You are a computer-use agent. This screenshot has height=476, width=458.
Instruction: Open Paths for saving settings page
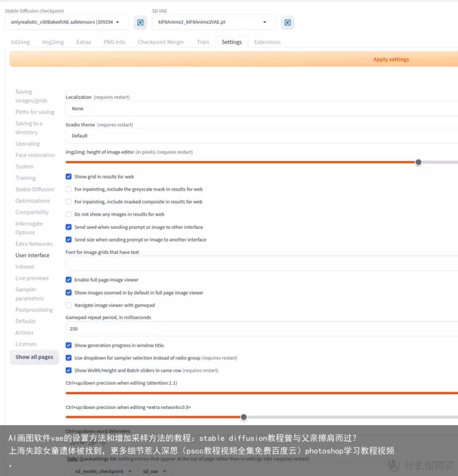35,112
